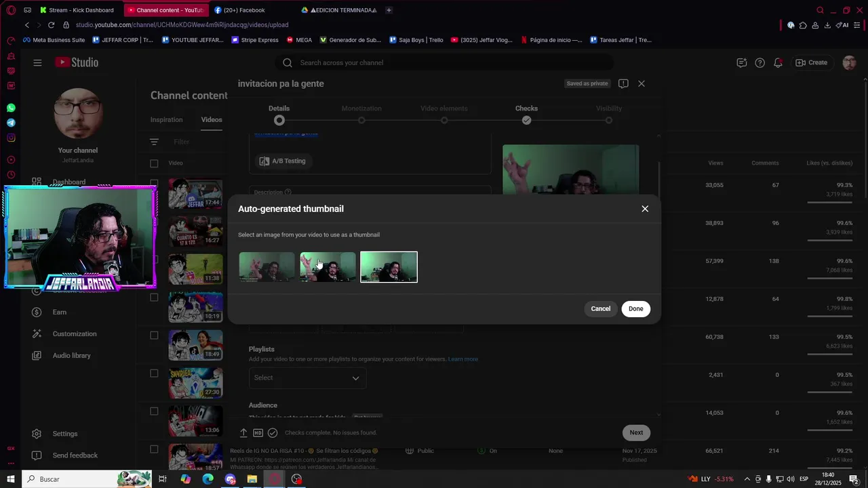Switch to the Inspiration tab
868x488 pixels.
click(x=167, y=120)
